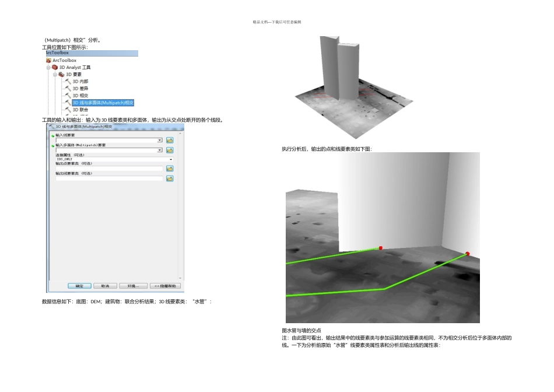
Task: Open the 输入多面体(Multipatch)要素 dropdown list
Action: click(160, 150)
